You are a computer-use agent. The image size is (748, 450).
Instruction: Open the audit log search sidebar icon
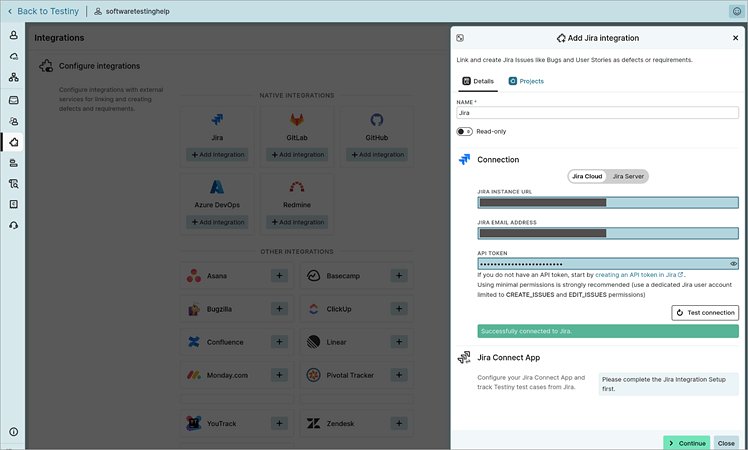pyautogui.click(x=13, y=184)
